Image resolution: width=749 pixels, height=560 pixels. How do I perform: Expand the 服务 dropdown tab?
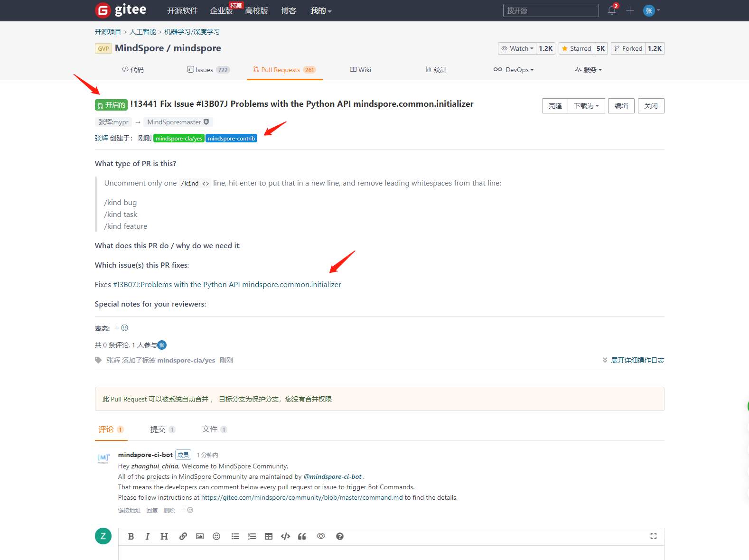[589, 70]
